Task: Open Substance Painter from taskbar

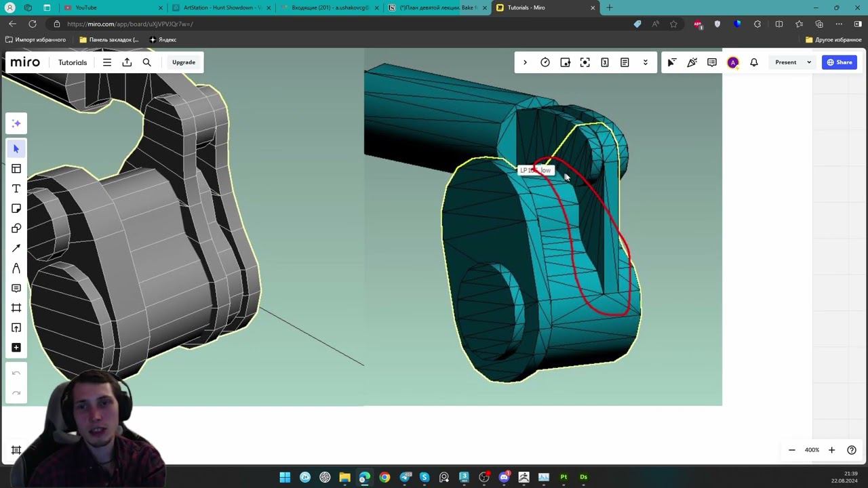Action: pyautogui.click(x=564, y=477)
